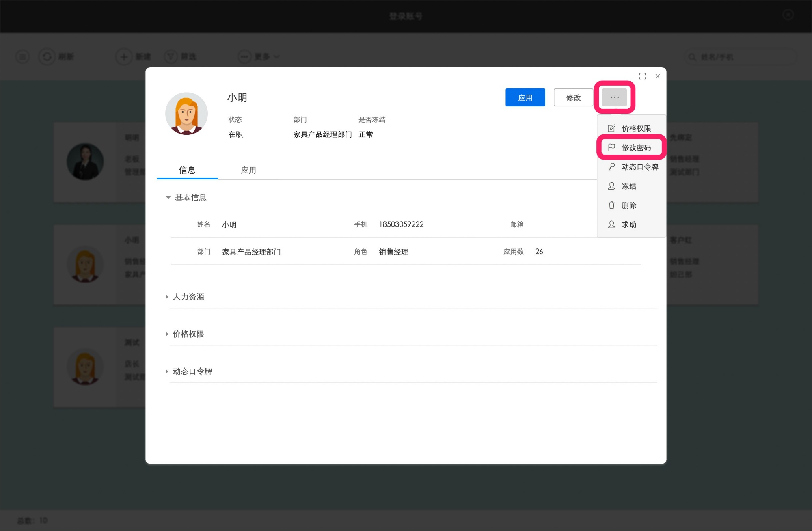Expand the 价格权限 section
The height and width of the screenshot is (531, 812).
tap(167, 334)
